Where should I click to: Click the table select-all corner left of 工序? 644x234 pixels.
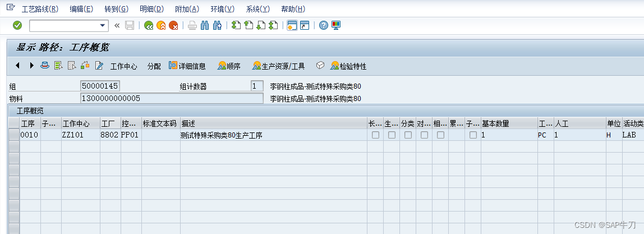[14, 123]
